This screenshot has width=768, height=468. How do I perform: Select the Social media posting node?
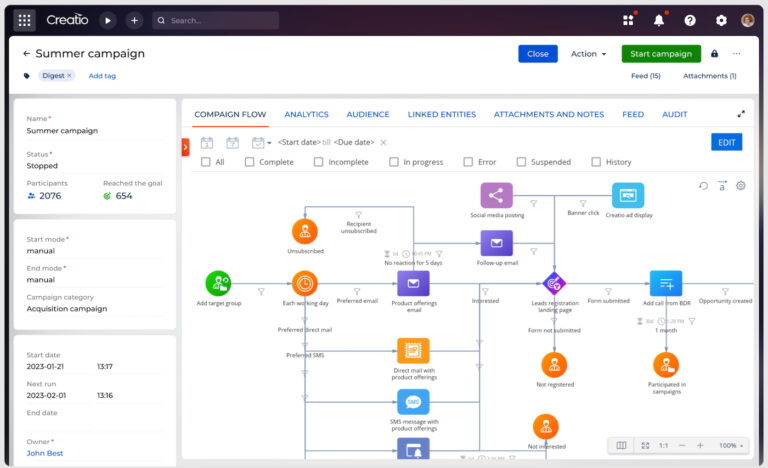pyautogui.click(x=497, y=196)
